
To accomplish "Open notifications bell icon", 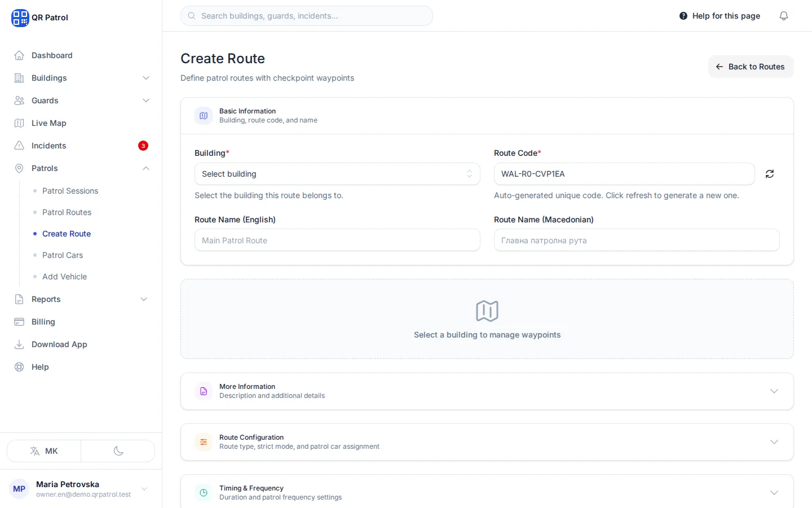I will pos(784,16).
